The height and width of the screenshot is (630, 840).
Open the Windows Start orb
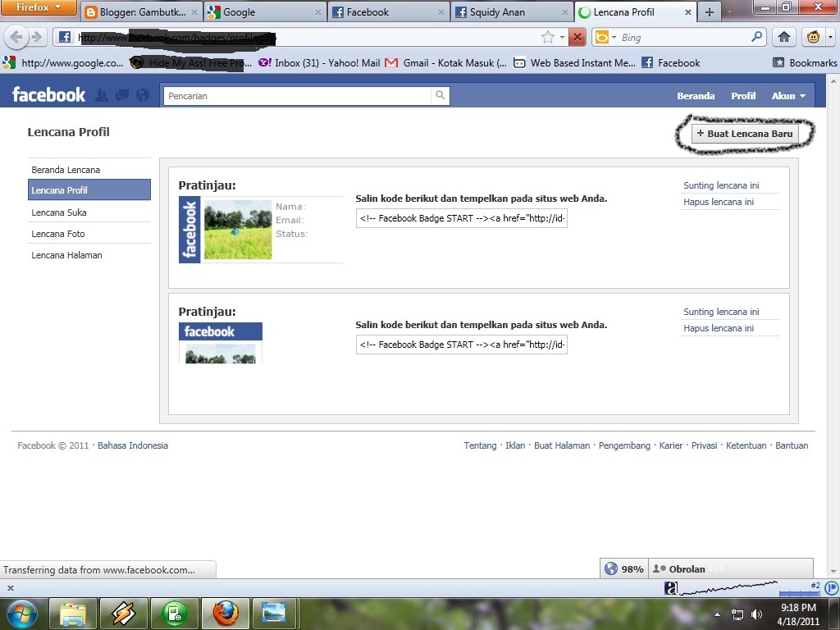coord(21,614)
